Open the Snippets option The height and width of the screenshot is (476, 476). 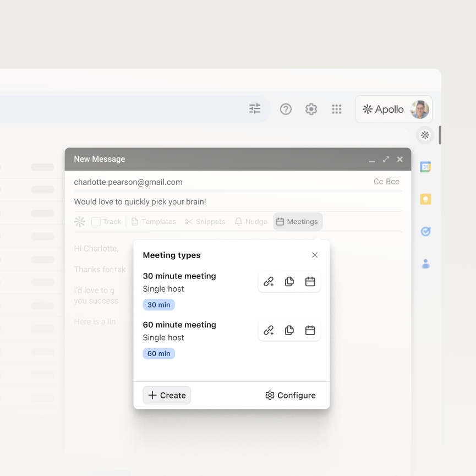click(205, 222)
